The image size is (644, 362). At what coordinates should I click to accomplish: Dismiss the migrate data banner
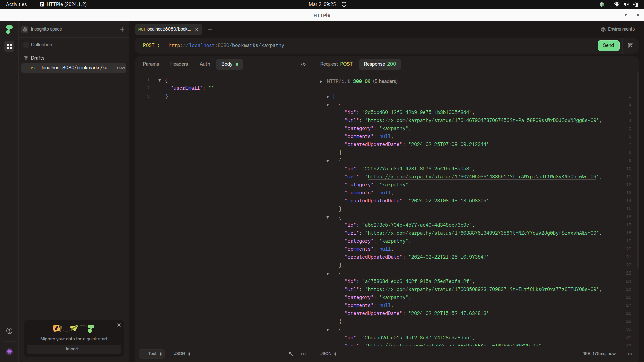pyautogui.click(x=119, y=325)
